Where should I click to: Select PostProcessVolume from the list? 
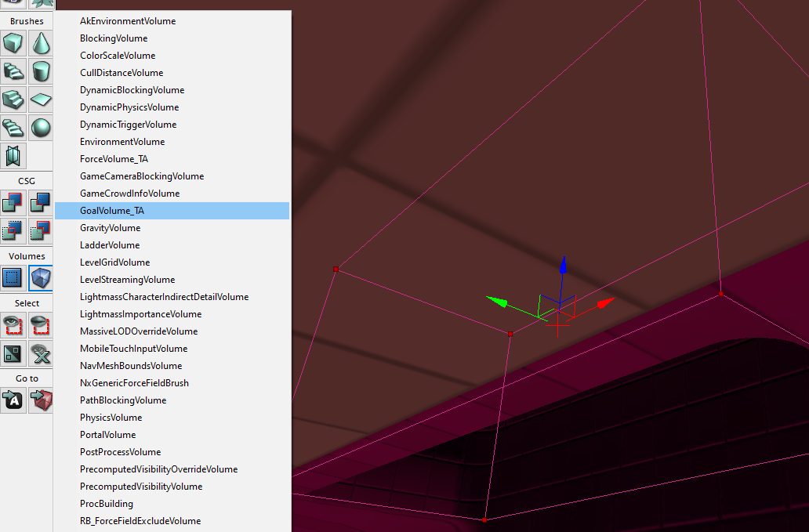click(x=120, y=452)
